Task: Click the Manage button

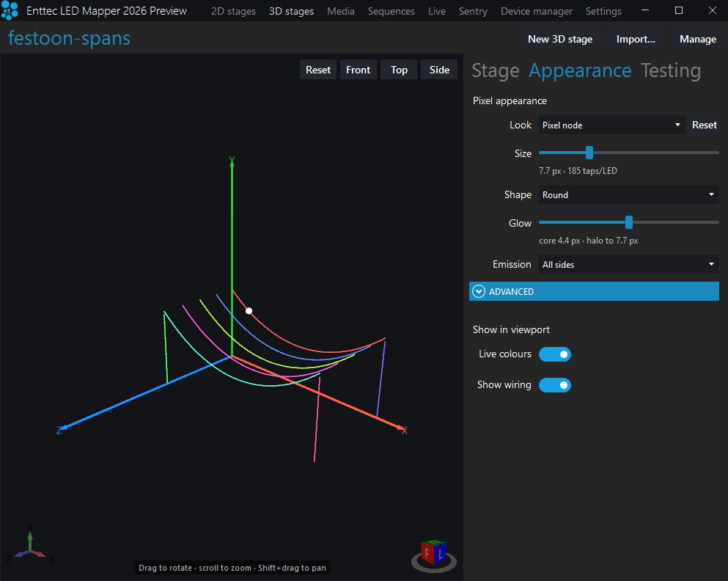Action: pyautogui.click(x=698, y=40)
